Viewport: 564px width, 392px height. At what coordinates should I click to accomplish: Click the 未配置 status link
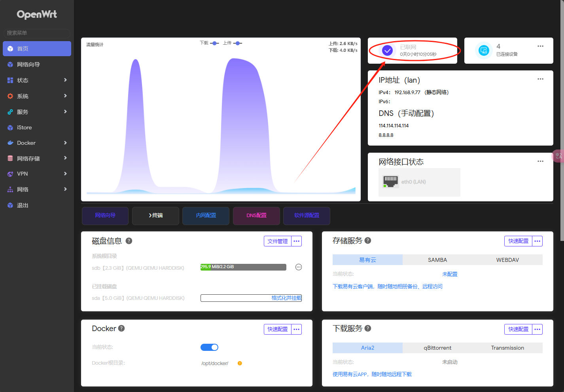(x=450, y=274)
